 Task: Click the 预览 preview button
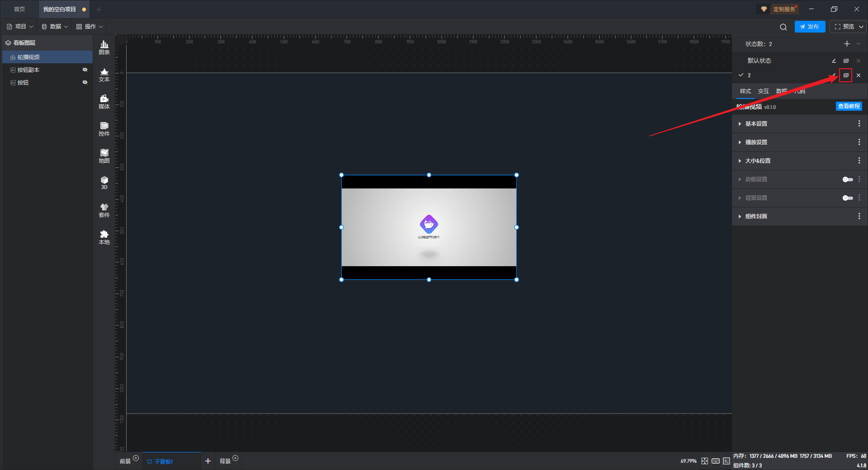pyautogui.click(x=844, y=27)
